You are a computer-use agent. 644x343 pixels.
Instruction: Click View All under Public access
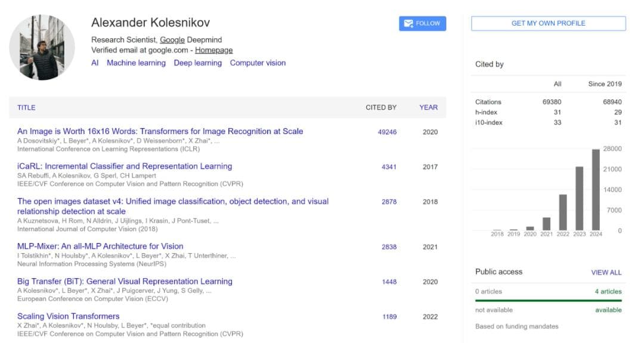606,273
